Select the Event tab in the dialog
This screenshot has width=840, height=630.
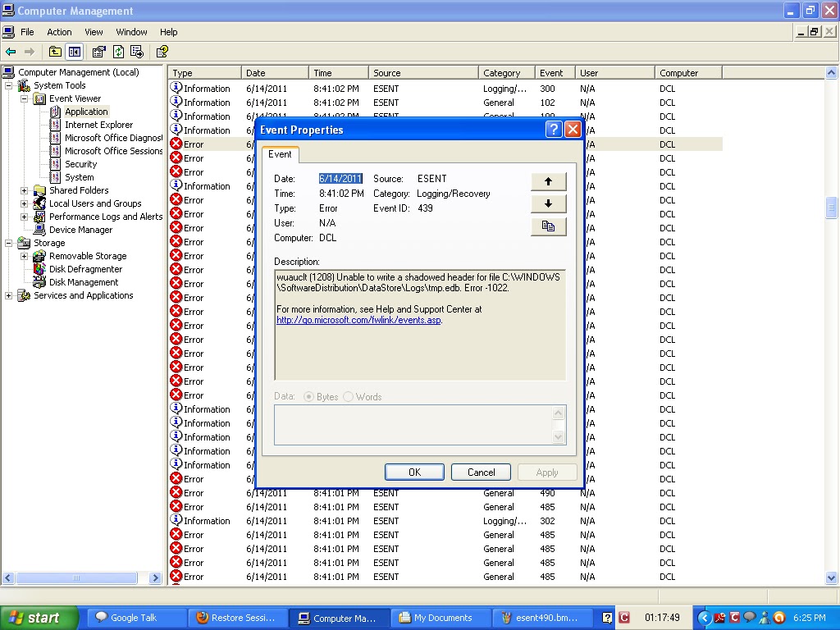click(x=280, y=154)
